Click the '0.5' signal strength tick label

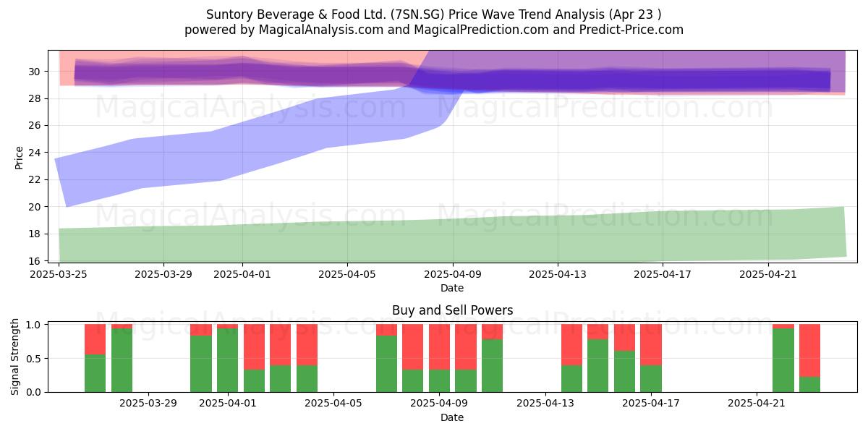point(33,359)
